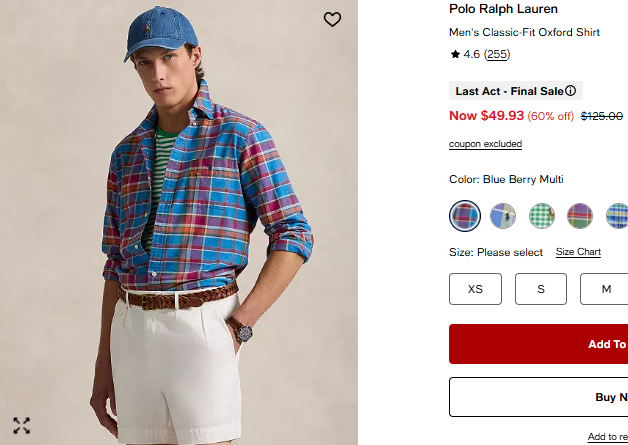Open the 255 customer reviews link
Screen dimensions: 628x445
[x=497, y=54]
